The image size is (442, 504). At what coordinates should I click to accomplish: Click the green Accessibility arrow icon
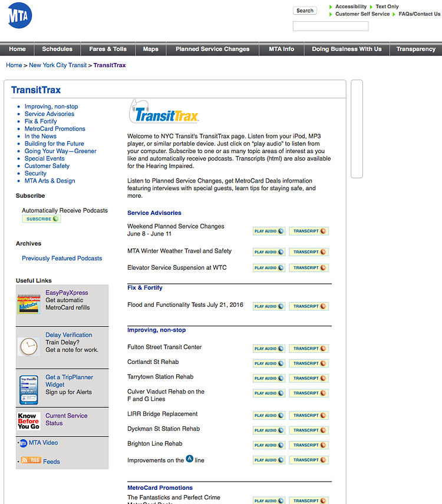(331, 6)
